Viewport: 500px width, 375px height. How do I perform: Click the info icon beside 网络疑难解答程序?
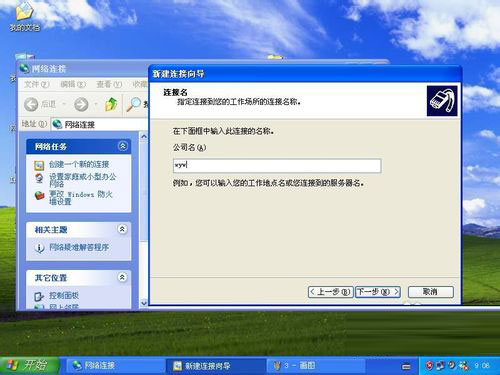coord(39,248)
